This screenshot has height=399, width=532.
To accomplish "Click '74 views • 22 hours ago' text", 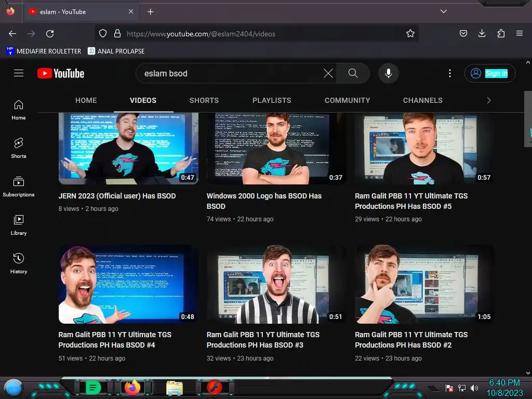I will (240, 220).
